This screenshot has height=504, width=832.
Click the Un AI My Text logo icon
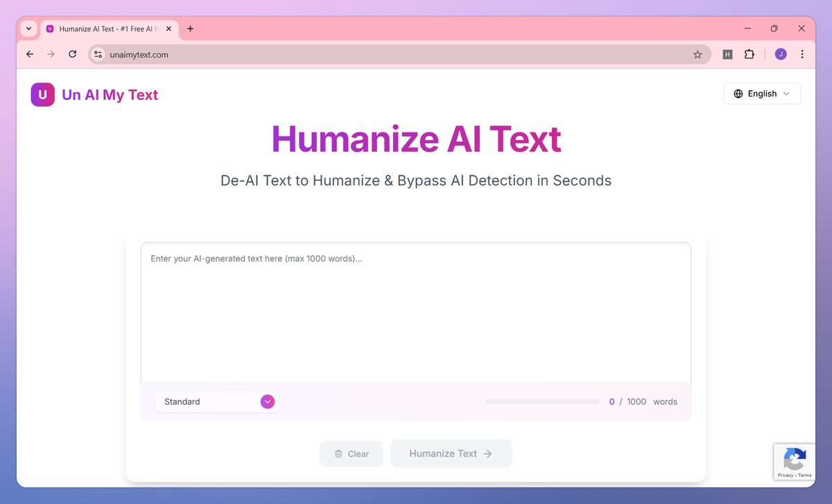tap(42, 95)
